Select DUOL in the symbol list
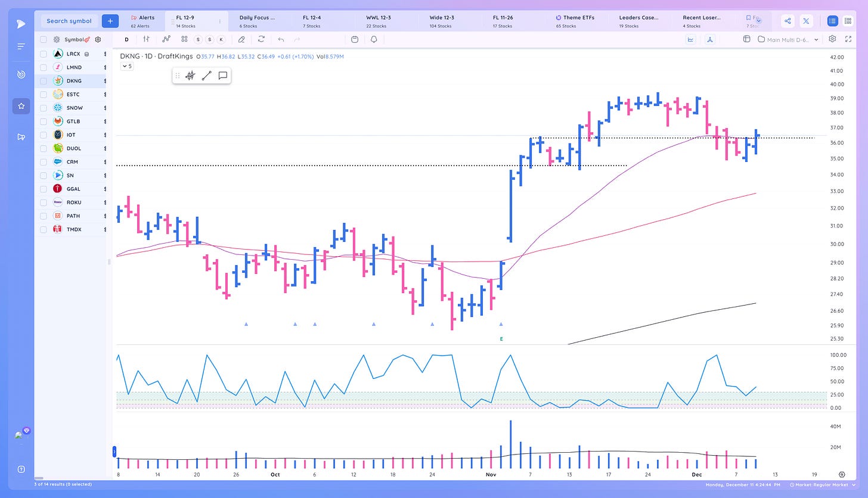 pyautogui.click(x=70, y=148)
